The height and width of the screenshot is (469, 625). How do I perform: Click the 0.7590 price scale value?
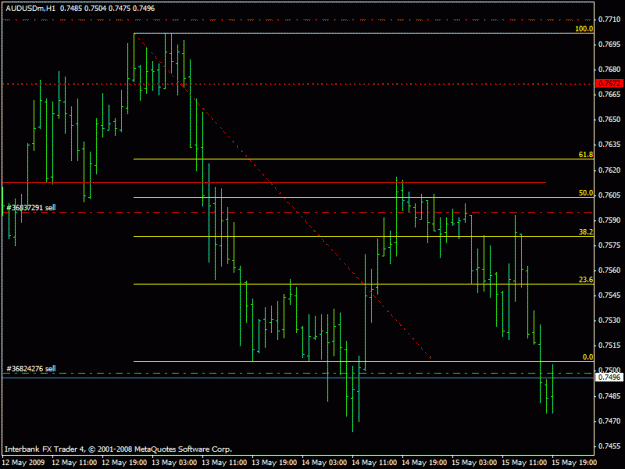609,220
